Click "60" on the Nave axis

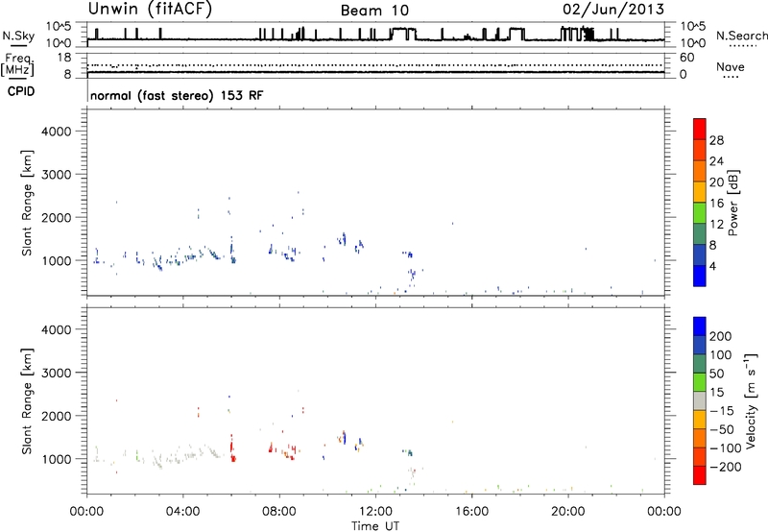pyautogui.click(x=687, y=58)
